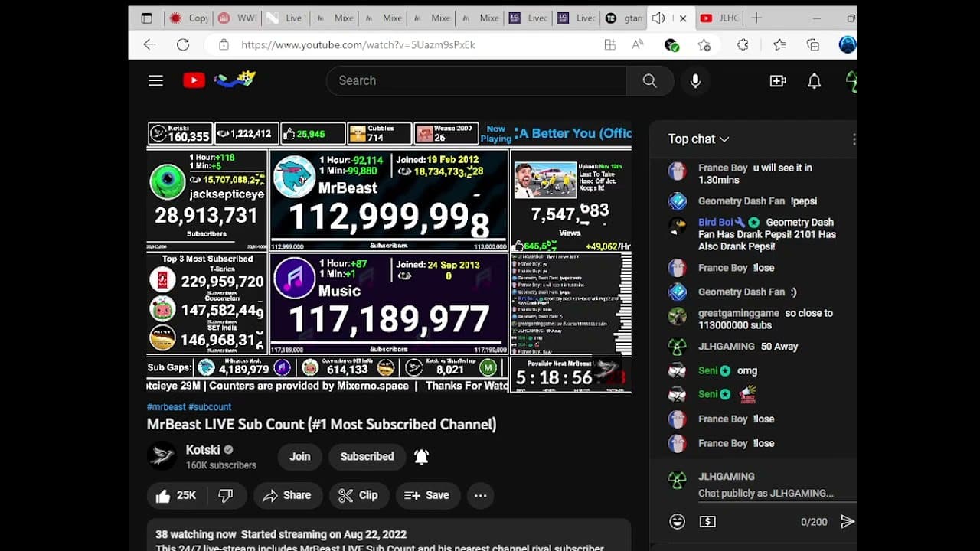Open new browser tab with plus

tap(756, 18)
